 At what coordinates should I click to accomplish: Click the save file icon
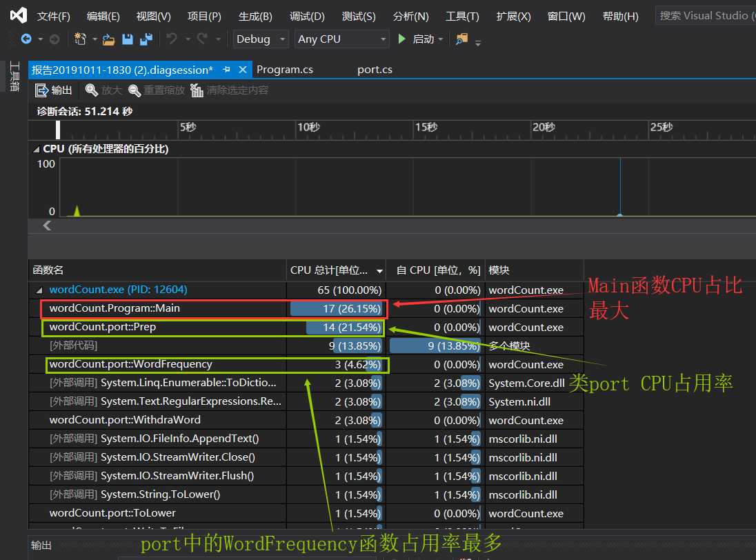(128, 39)
